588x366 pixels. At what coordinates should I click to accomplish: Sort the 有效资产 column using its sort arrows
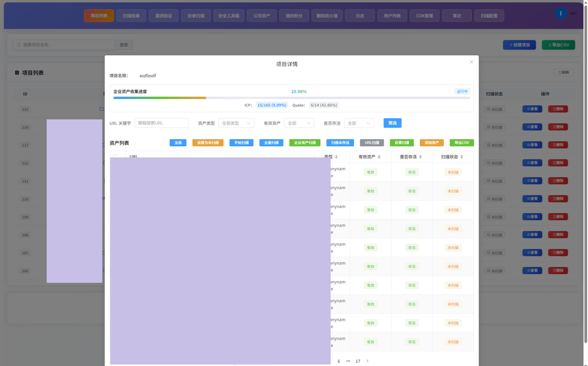point(379,157)
